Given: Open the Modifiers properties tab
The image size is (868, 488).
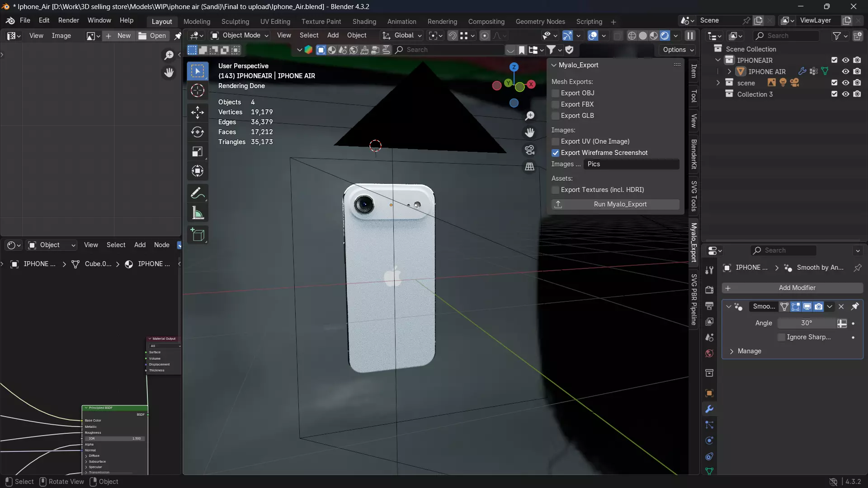Looking at the screenshot, I should [709, 409].
